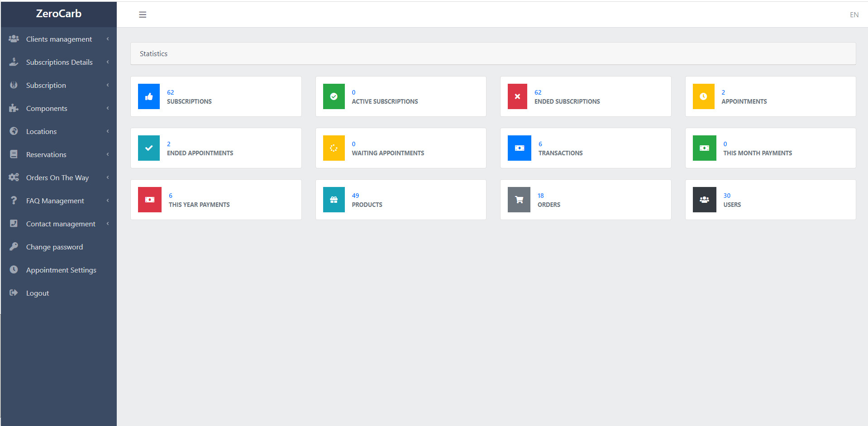868x426 pixels.
Task: Open the Appointment Settings clock icon
Action: click(x=14, y=269)
